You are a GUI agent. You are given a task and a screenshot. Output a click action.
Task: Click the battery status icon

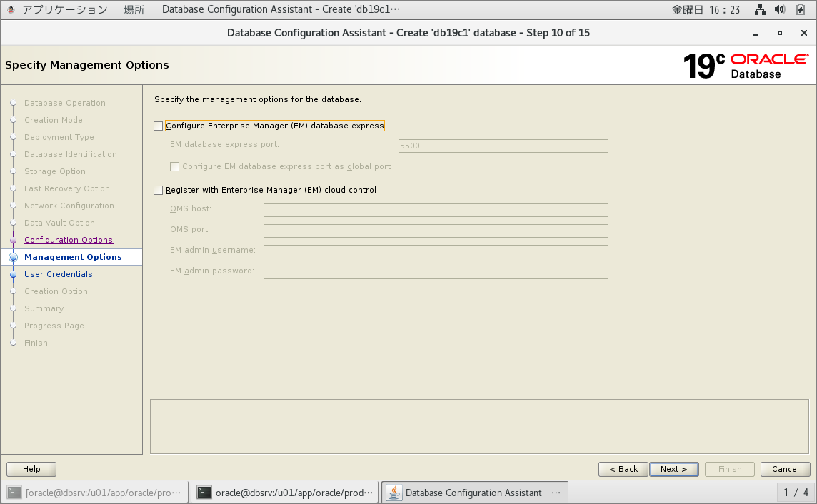coord(801,10)
